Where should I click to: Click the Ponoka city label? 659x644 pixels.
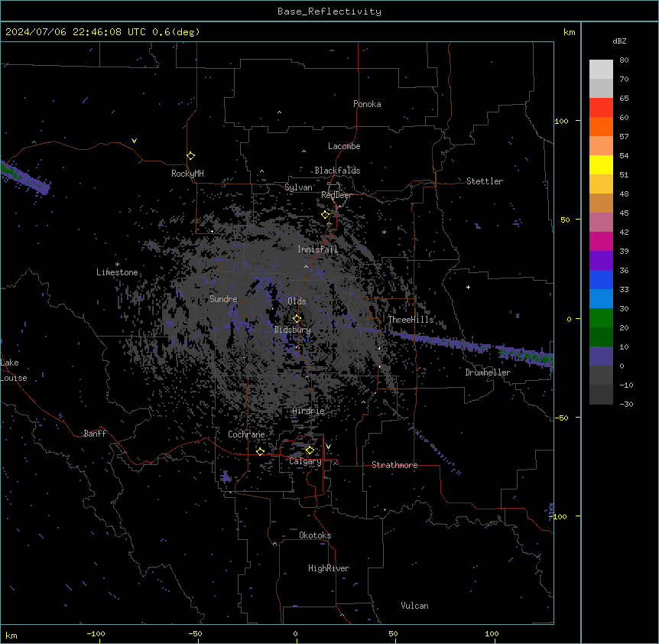[367, 104]
